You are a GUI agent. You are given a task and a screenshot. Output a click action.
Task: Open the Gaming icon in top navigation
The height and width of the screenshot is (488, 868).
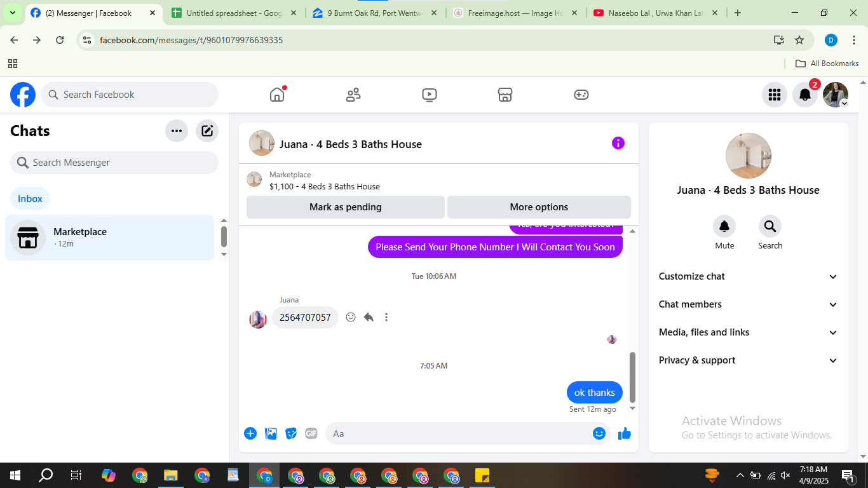coord(581,95)
